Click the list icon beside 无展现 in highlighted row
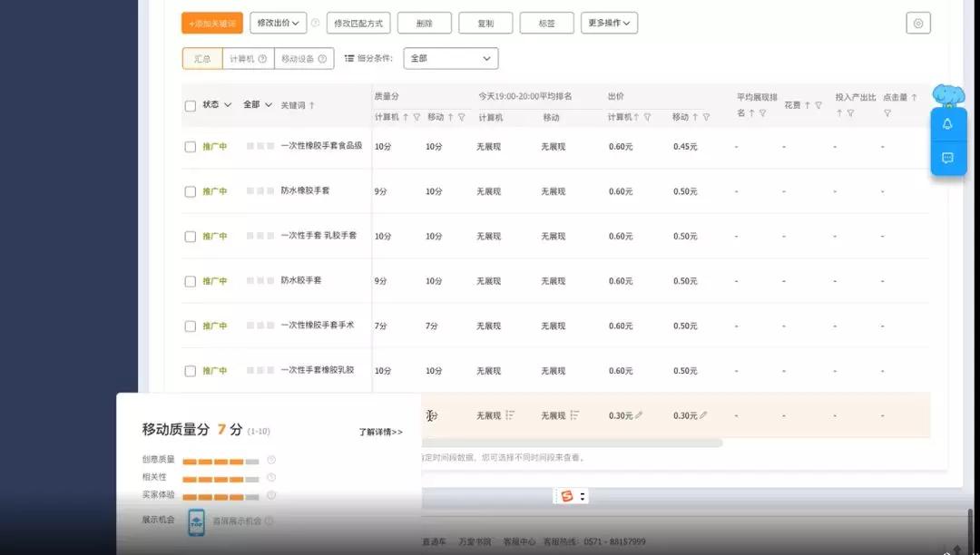Screen dimensions: 980x555 coord(510,414)
